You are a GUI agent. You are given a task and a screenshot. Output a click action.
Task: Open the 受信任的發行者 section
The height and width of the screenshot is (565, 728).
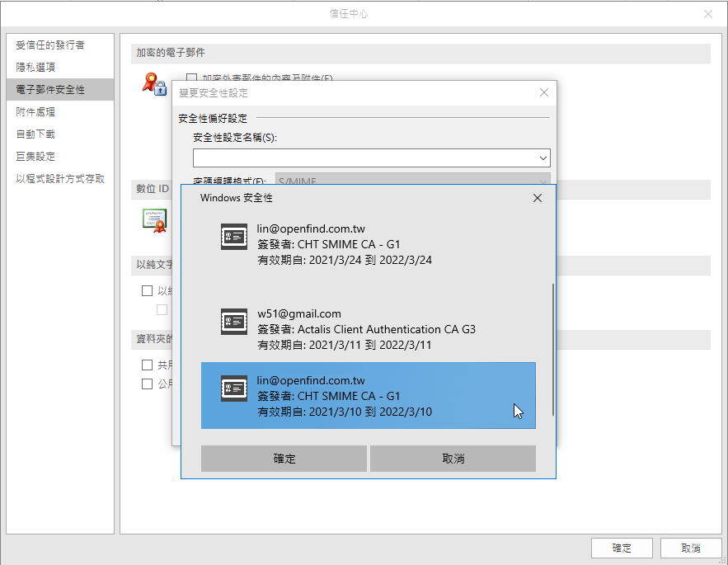pyautogui.click(x=59, y=44)
